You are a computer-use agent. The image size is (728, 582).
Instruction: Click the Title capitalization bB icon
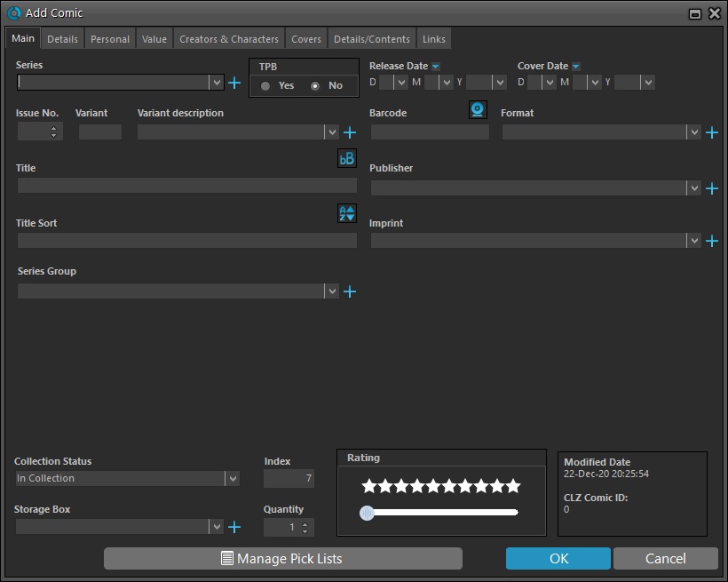pos(347,159)
